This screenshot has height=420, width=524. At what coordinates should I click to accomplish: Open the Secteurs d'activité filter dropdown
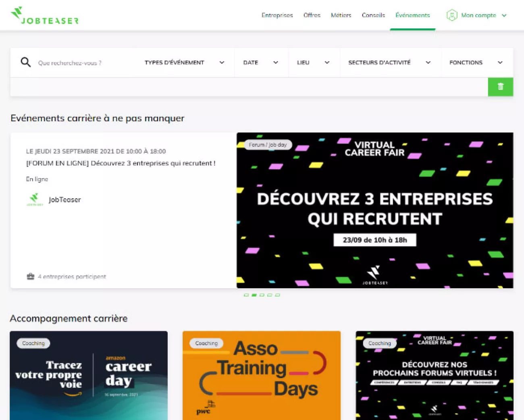(389, 62)
